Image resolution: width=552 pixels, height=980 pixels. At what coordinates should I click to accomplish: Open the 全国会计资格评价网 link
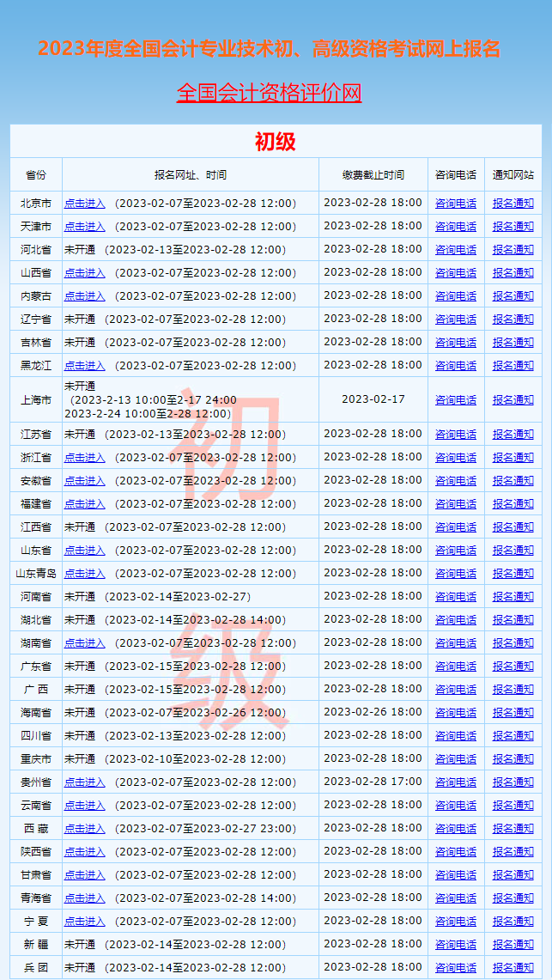point(269,93)
